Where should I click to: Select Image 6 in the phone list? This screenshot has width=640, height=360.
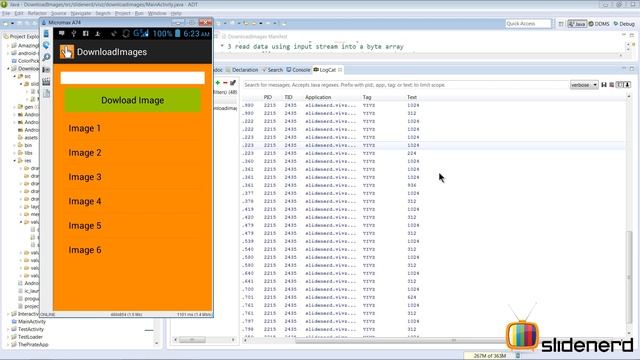[132, 250]
